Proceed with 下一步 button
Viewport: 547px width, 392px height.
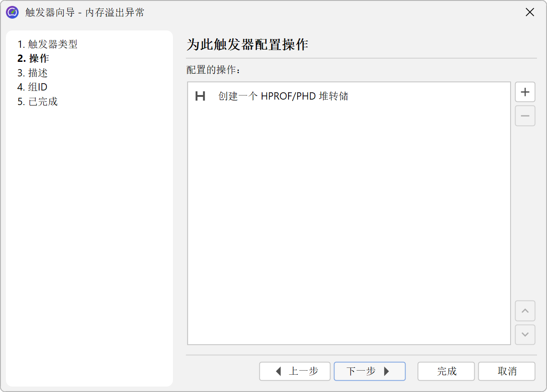click(370, 371)
